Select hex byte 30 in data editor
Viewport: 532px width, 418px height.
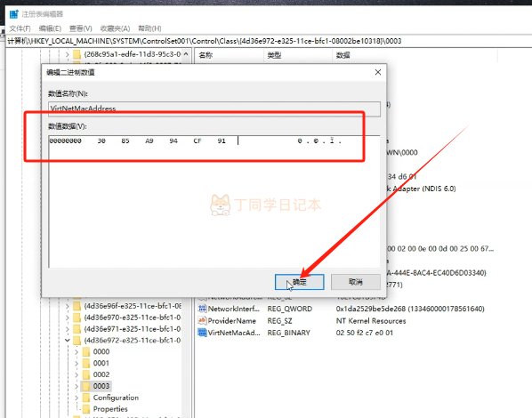tap(101, 141)
